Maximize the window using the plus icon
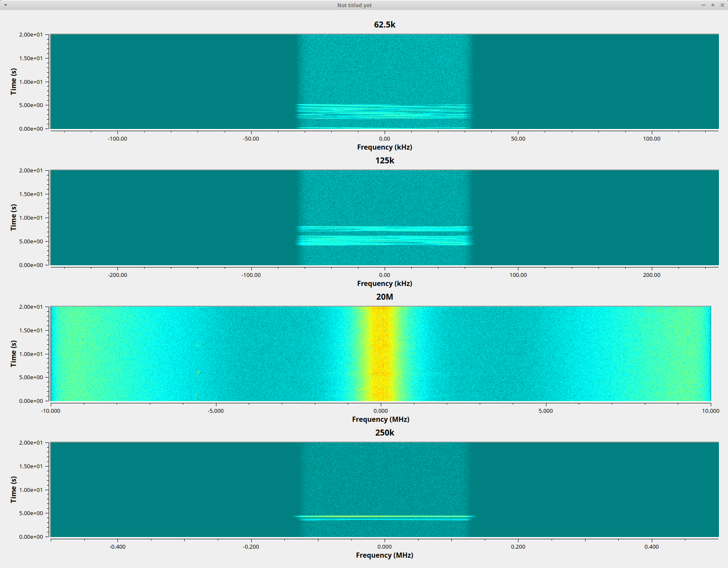 point(713,5)
